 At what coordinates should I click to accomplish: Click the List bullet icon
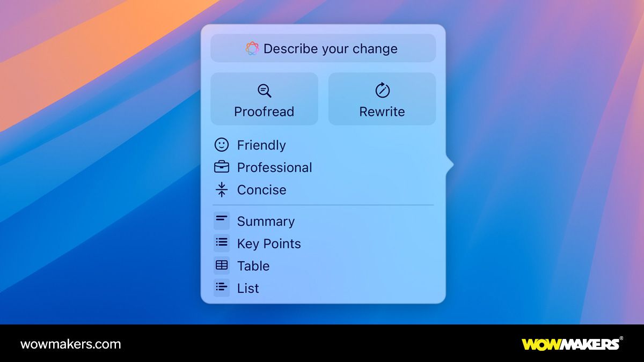pos(222,288)
